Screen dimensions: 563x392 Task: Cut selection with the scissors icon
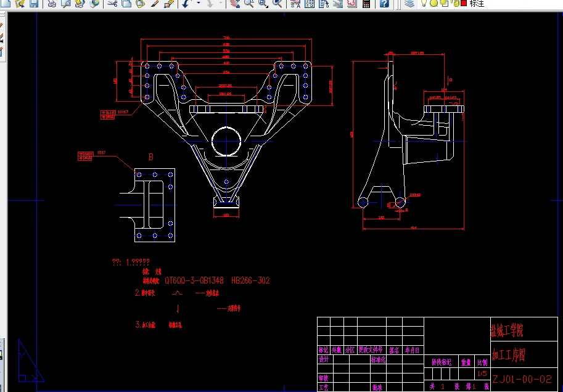[x=112, y=4]
